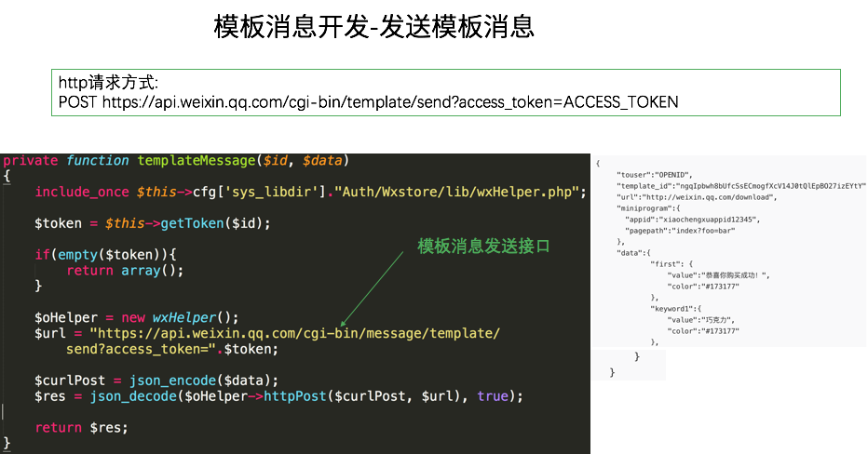The height and width of the screenshot is (454, 868).
Task: Click the 'private function templateMessage' declaration line
Action: (x=176, y=161)
